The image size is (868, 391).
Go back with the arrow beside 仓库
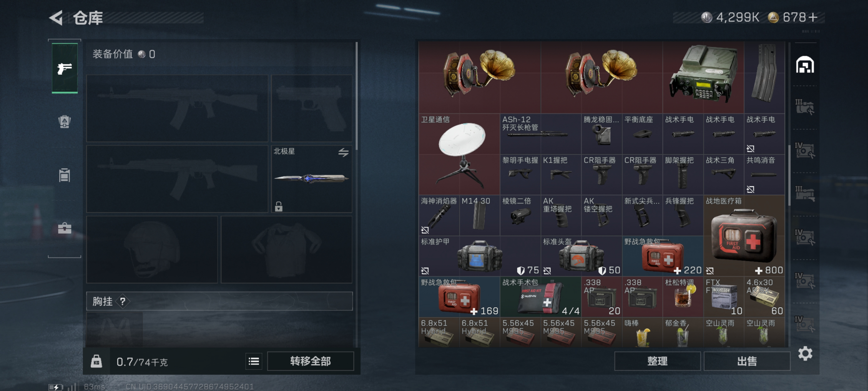[56, 18]
